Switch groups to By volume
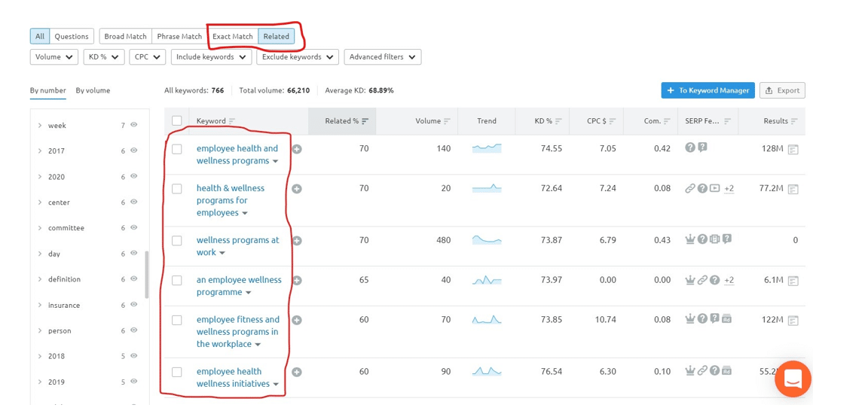 tap(93, 90)
